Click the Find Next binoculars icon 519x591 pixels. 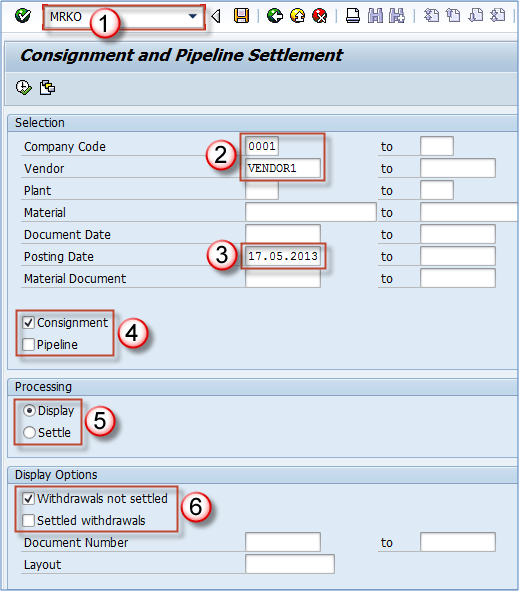click(397, 16)
